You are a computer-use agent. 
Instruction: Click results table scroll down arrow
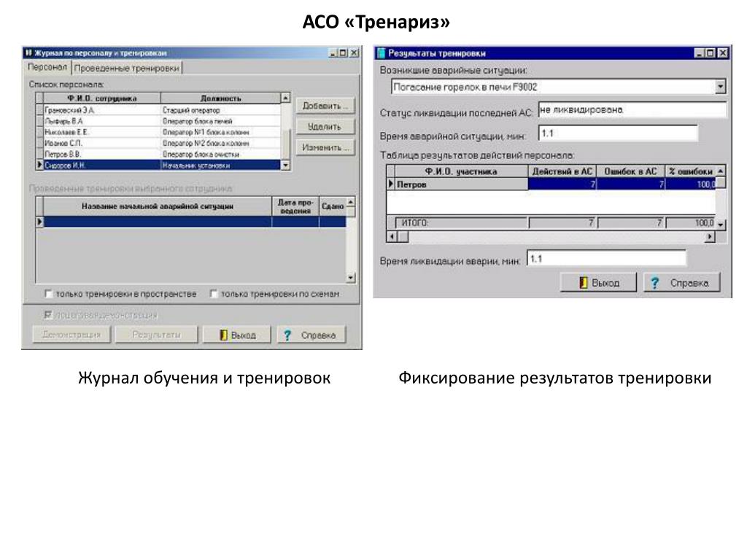[721, 224]
